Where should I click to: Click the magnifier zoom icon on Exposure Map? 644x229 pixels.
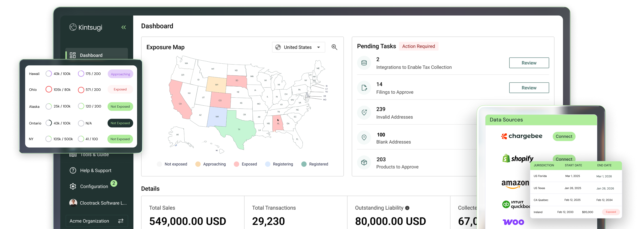[334, 47]
